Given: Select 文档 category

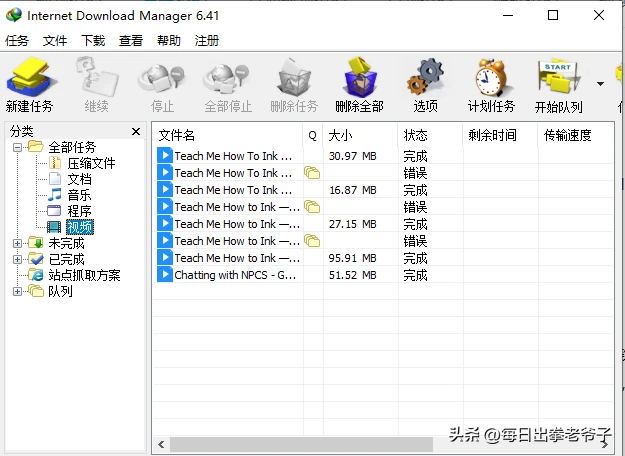Looking at the screenshot, I should click(x=79, y=179).
